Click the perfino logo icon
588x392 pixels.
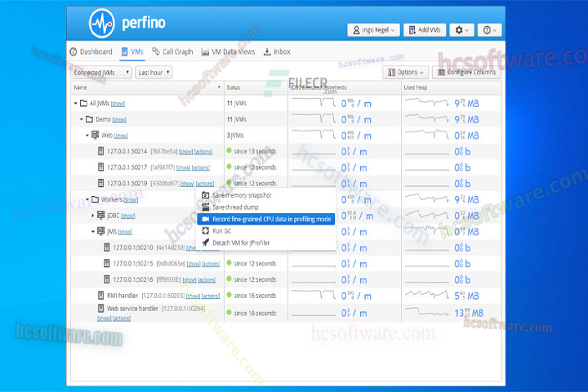pyautogui.click(x=101, y=24)
